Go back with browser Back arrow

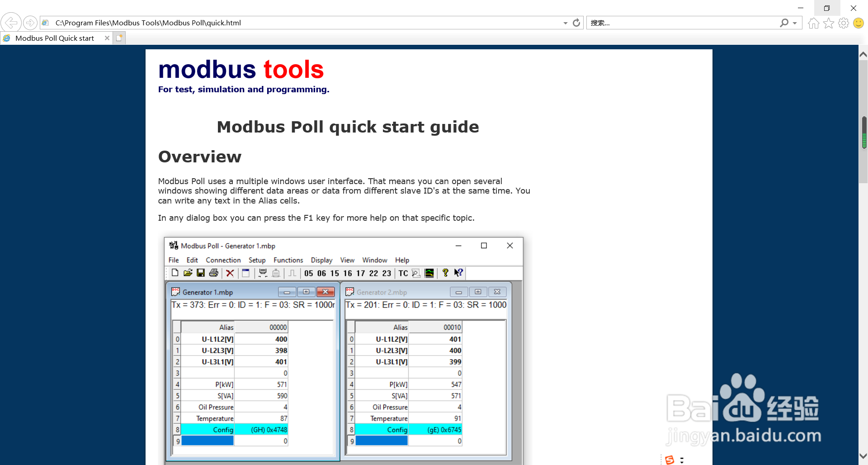click(x=11, y=22)
